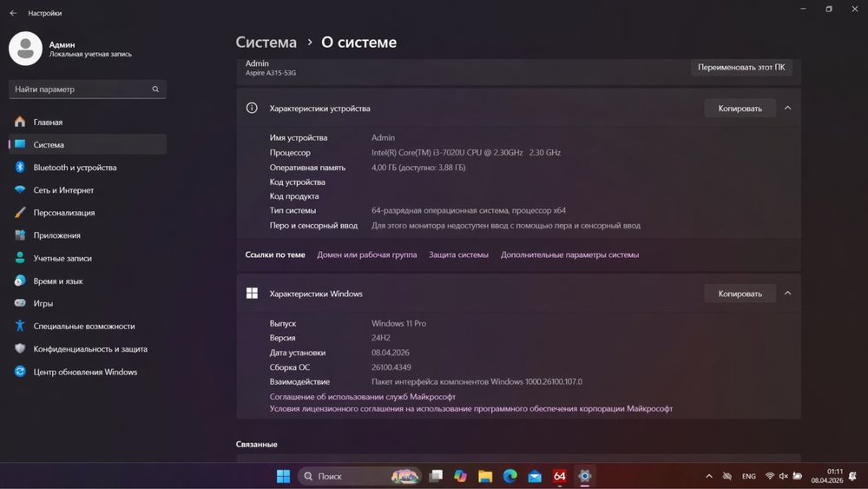Open Персонализация settings
The height and width of the screenshot is (489, 868).
[88, 213]
